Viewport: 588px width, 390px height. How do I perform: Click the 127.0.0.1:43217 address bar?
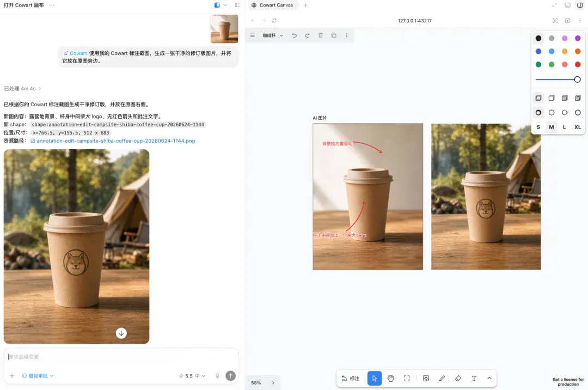point(414,21)
